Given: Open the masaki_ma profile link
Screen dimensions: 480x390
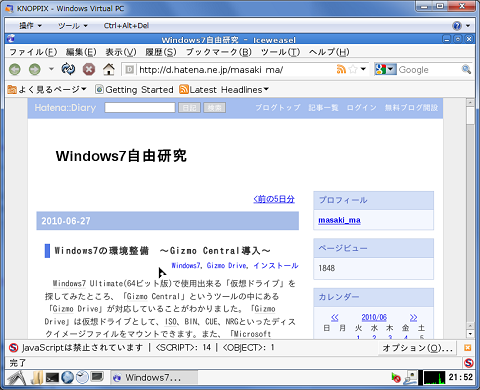Looking at the screenshot, I should tap(339, 220).
